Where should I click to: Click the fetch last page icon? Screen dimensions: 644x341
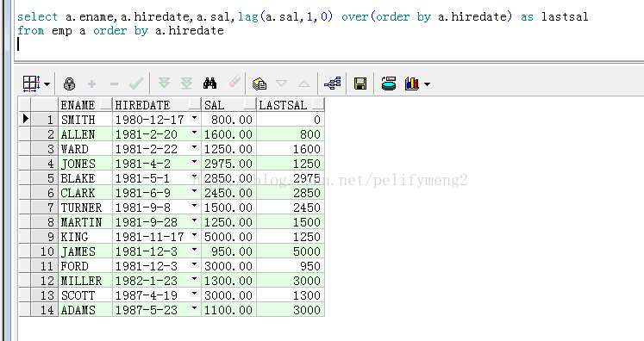187,84
